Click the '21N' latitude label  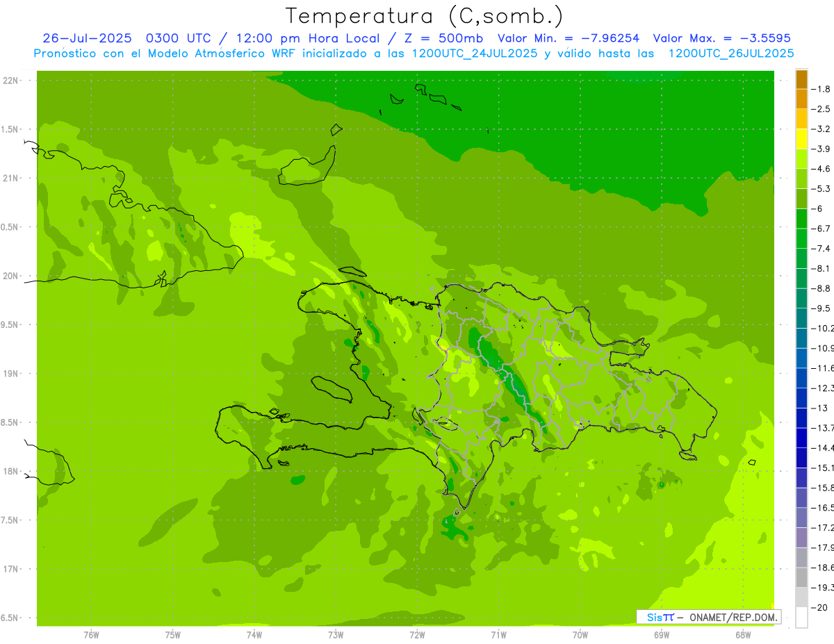click(10, 178)
